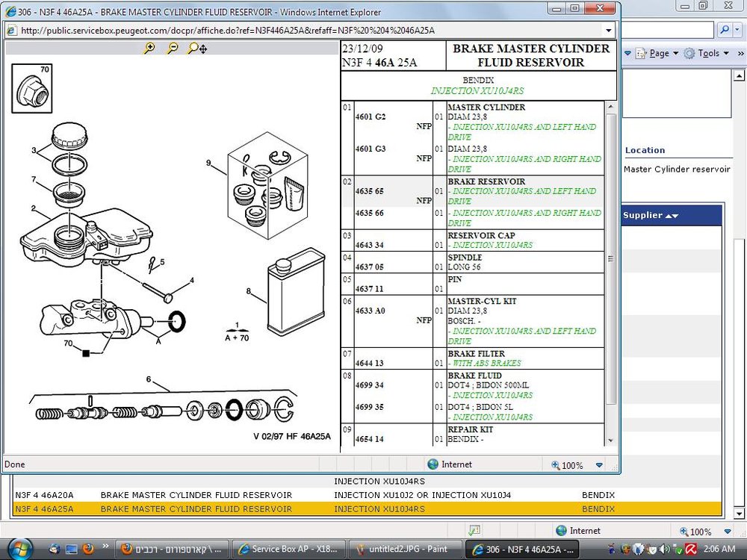Switch to the Firefox taskbar window
Screen dimensions: 747x560
pos(173,549)
